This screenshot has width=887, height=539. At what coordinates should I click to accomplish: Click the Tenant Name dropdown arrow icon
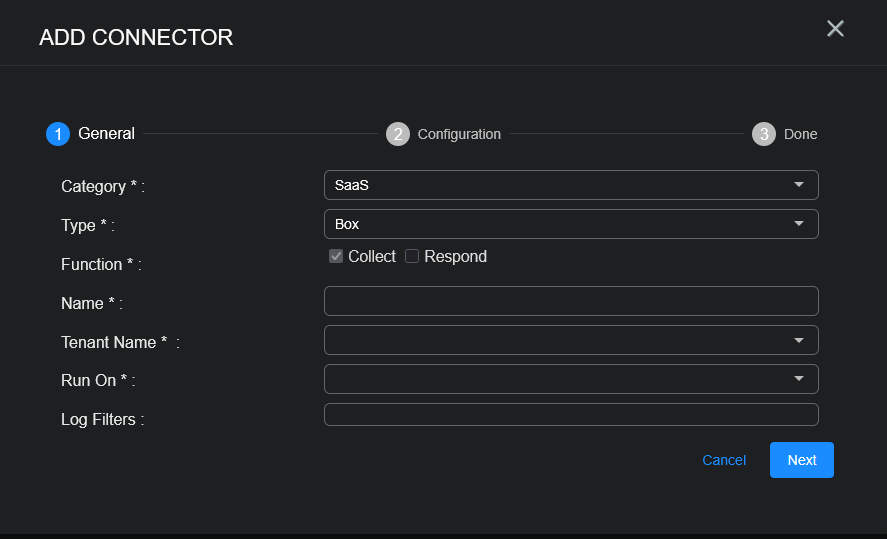point(798,340)
